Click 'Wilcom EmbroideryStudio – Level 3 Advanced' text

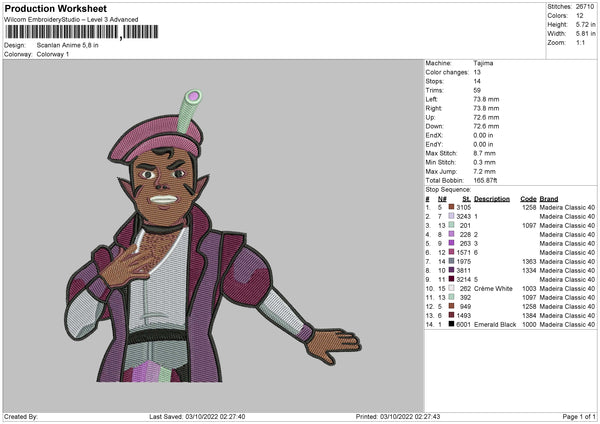coord(71,20)
